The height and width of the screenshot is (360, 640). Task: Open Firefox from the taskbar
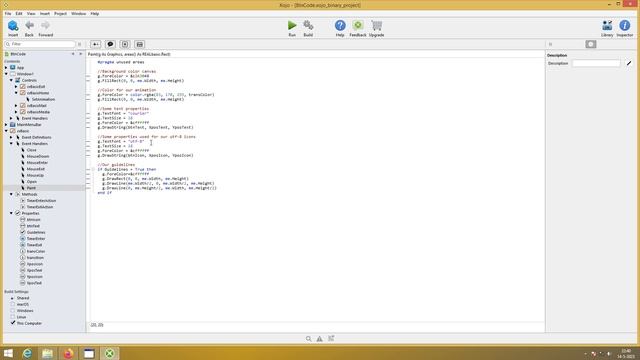pyautogui.click(x=68, y=353)
